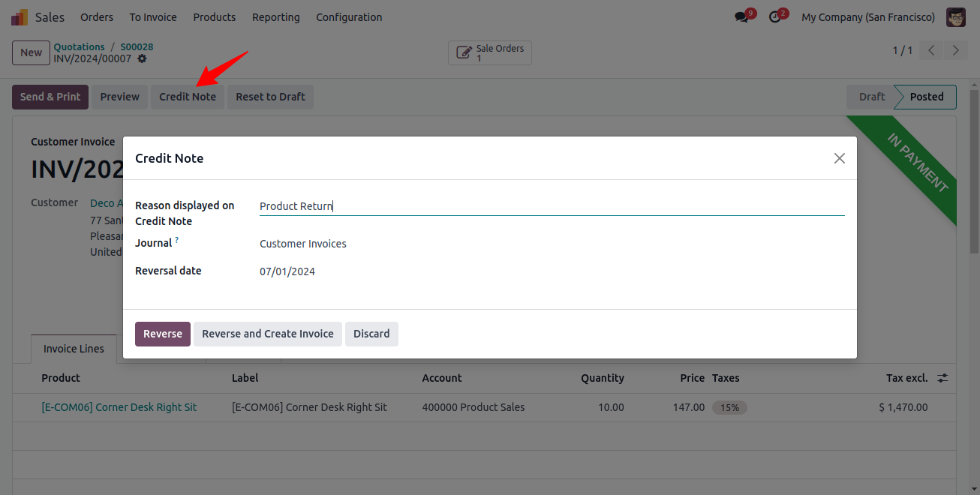Click the Price column header
The height and width of the screenshot is (495, 980).
point(693,378)
